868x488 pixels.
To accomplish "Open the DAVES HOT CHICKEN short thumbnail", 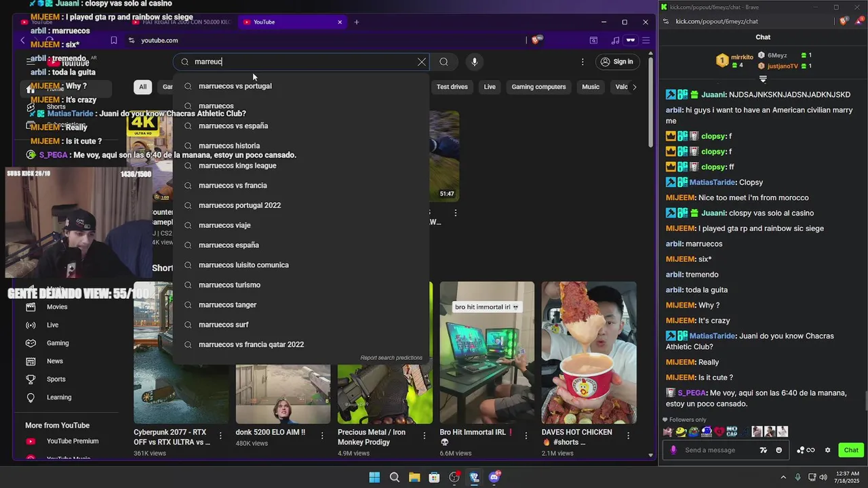I will (x=589, y=352).
